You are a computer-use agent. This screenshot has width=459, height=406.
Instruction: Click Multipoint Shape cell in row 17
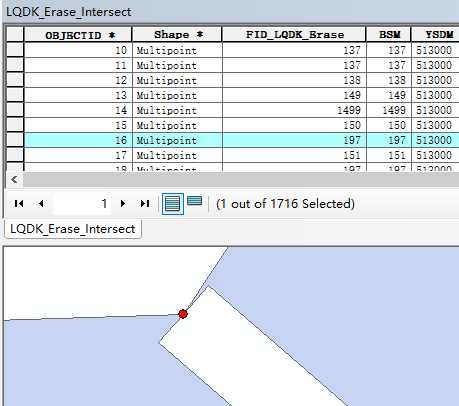177,155
